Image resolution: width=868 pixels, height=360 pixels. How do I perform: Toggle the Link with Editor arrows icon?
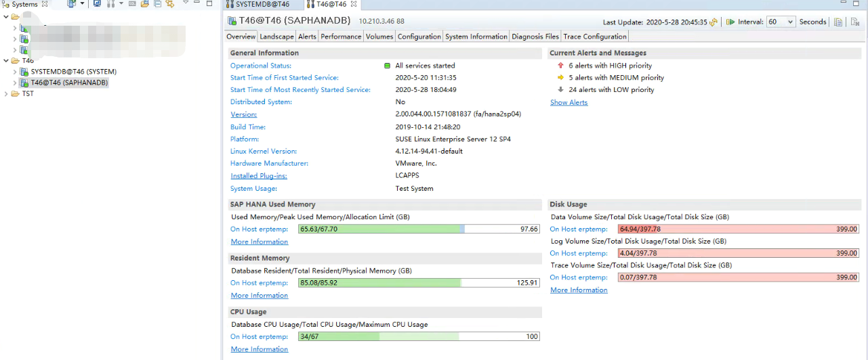coord(170,3)
